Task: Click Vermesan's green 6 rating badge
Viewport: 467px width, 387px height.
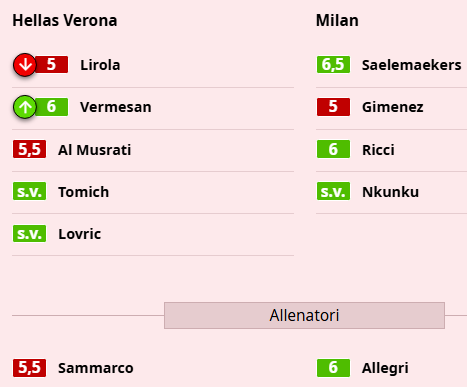Action: 51,107
